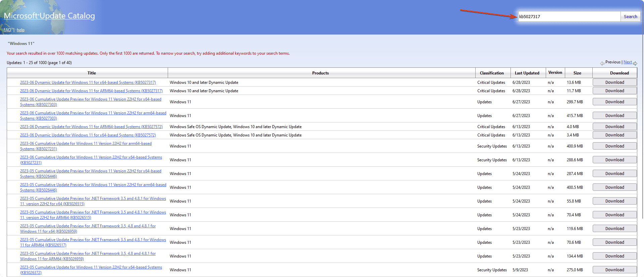644x277 pixels.
Task: Sort by Last Updated column header
Action: [x=527, y=73]
